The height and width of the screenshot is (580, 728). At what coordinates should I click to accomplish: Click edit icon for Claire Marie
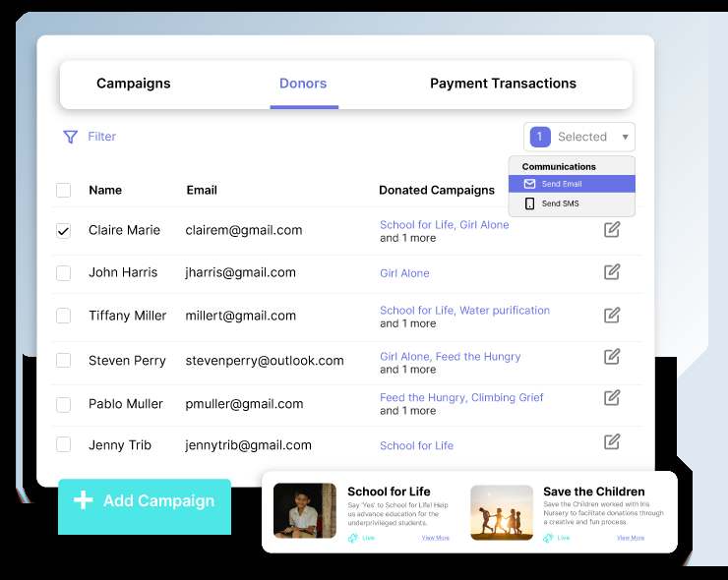[612, 230]
